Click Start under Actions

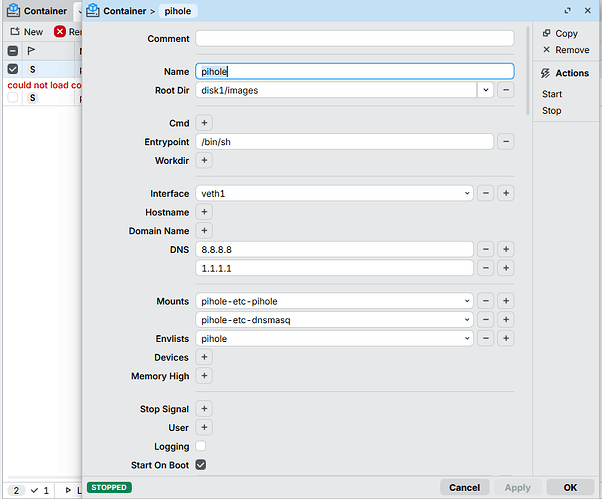coord(552,94)
